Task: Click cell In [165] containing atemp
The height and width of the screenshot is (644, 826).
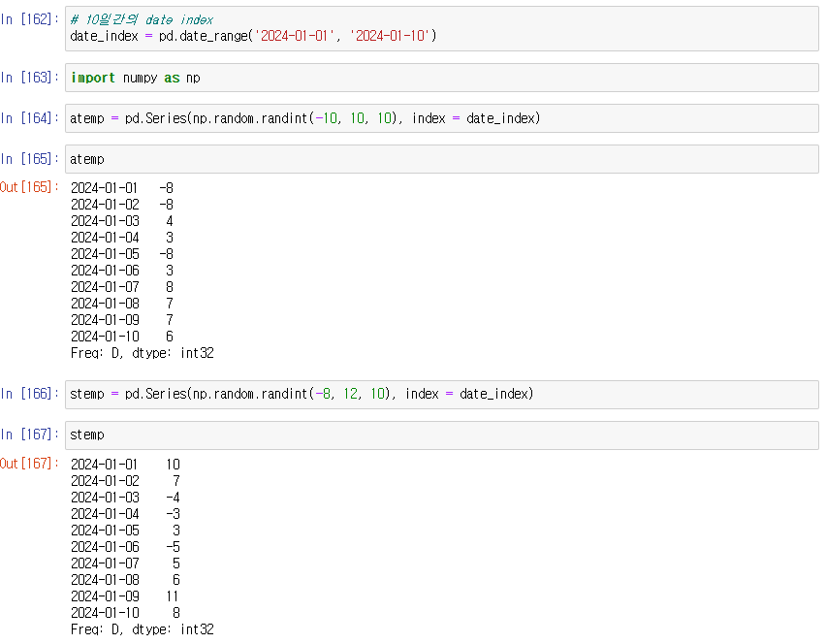Action: (441, 159)
